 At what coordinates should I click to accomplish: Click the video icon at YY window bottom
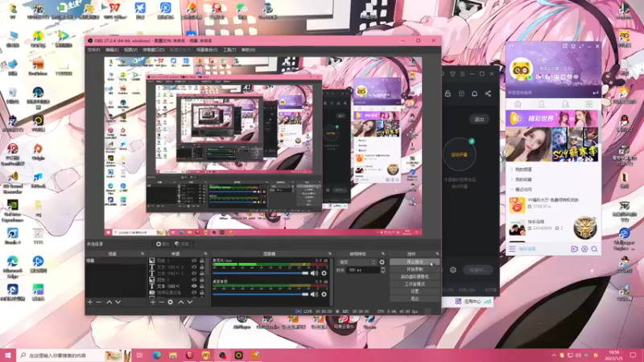click(x=574, y=249)
